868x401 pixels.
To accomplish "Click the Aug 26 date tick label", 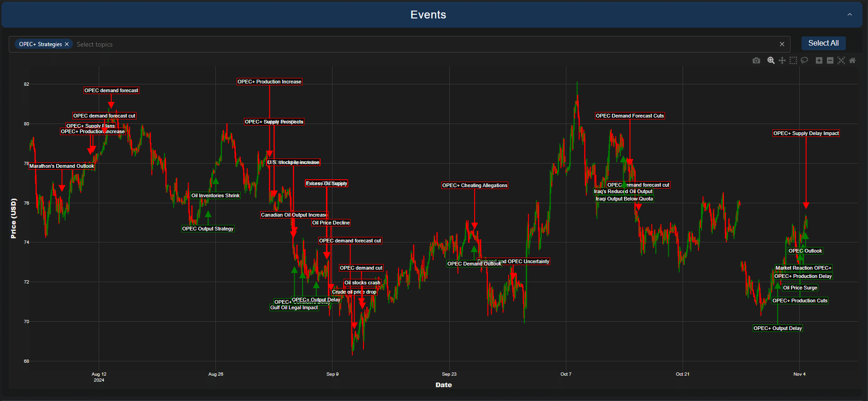I will pos(215,374).
